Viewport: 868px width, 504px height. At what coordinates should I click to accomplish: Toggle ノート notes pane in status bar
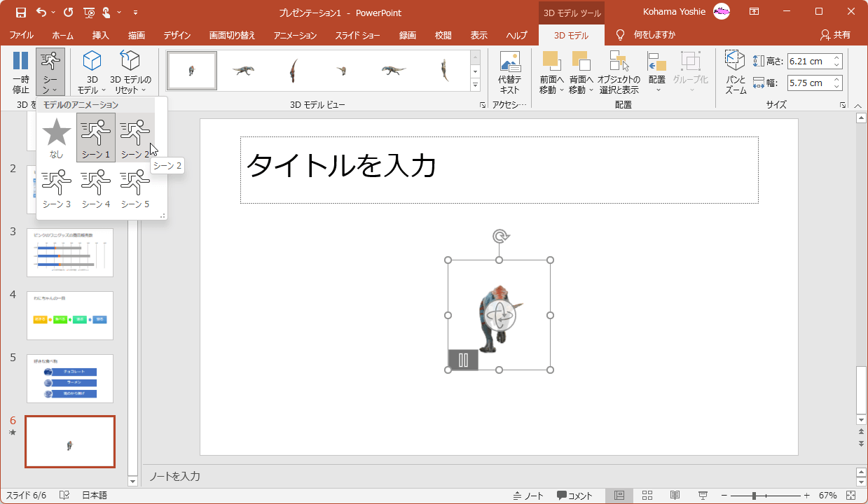click(528, 496)
